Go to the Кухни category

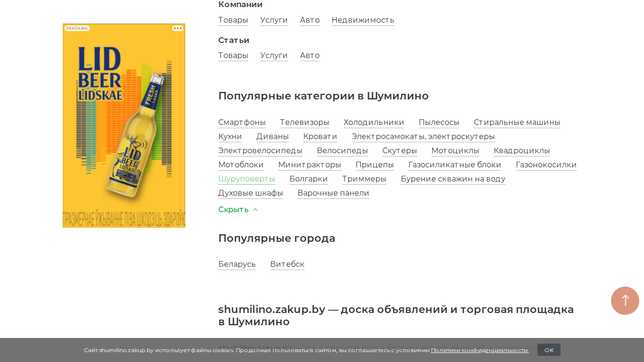point(230,137)
